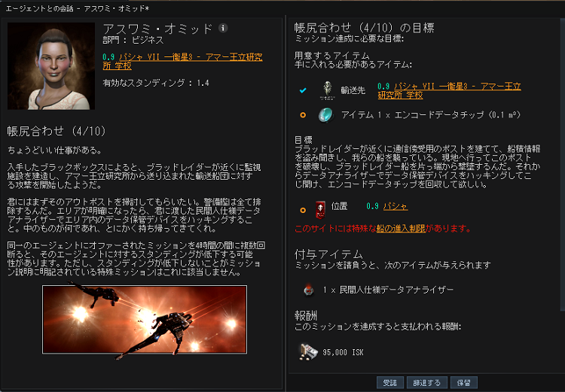Open the 船の進入制限 ship restriction link
This screenshot has width=565, height=392.
pyautogui.click(x=401, y=229)
